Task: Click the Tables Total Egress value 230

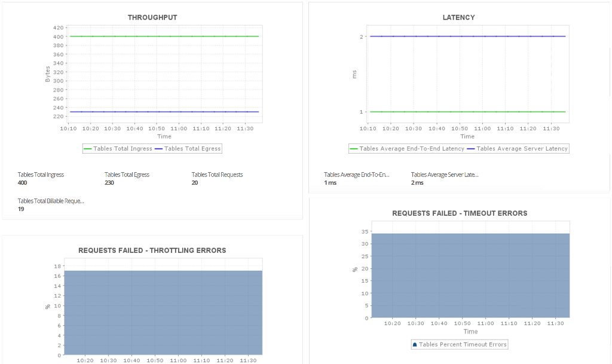Action: point(109,182)
